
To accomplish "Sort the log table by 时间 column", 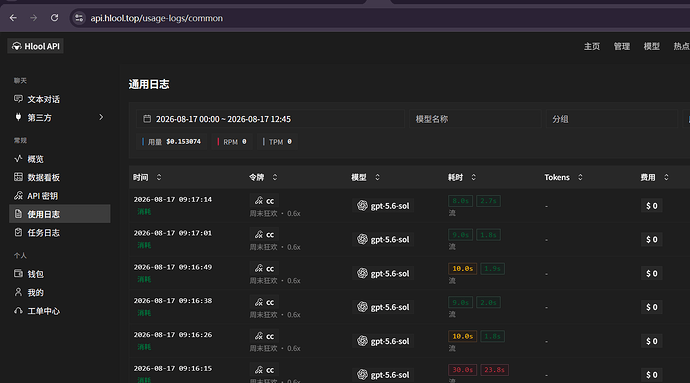I will click(159, 177).
